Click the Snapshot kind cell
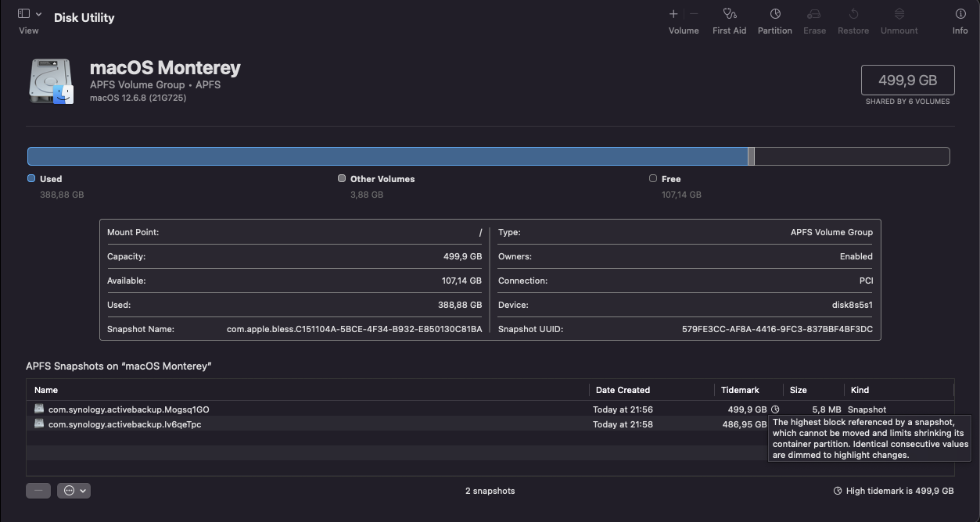 tap(867, 409)
